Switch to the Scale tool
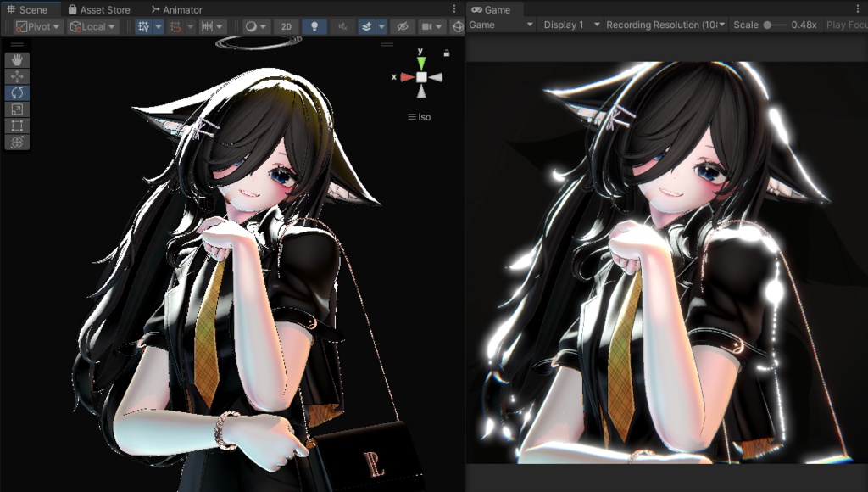The width and height of the screenshot is (868, 492). pos(16,110)
